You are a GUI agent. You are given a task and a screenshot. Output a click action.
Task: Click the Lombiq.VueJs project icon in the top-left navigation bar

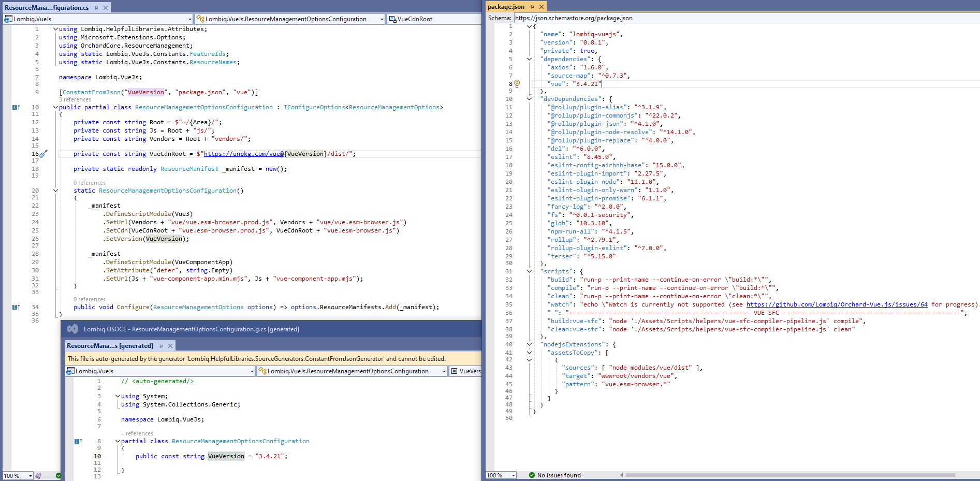tap(8, 19)
